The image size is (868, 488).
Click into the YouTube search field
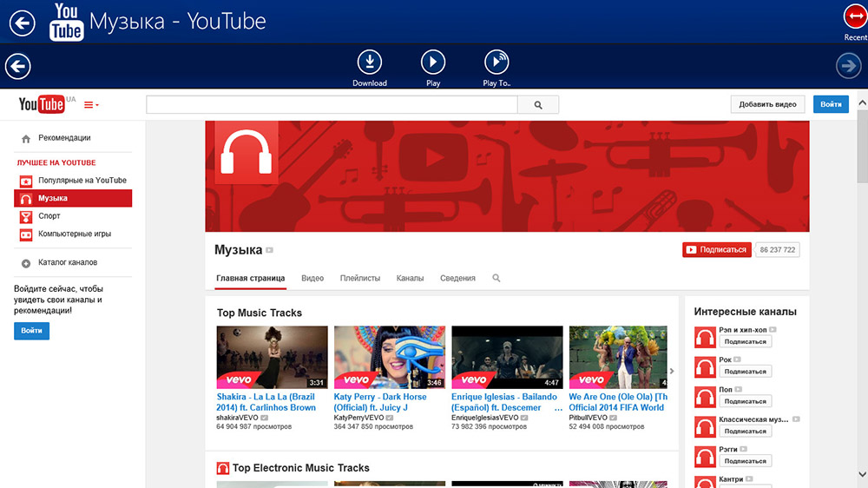point(332,105)
